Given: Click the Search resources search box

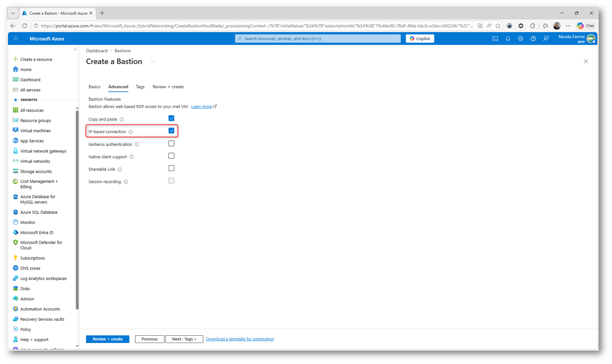Looking at the screenshot, I should point(317,38).
